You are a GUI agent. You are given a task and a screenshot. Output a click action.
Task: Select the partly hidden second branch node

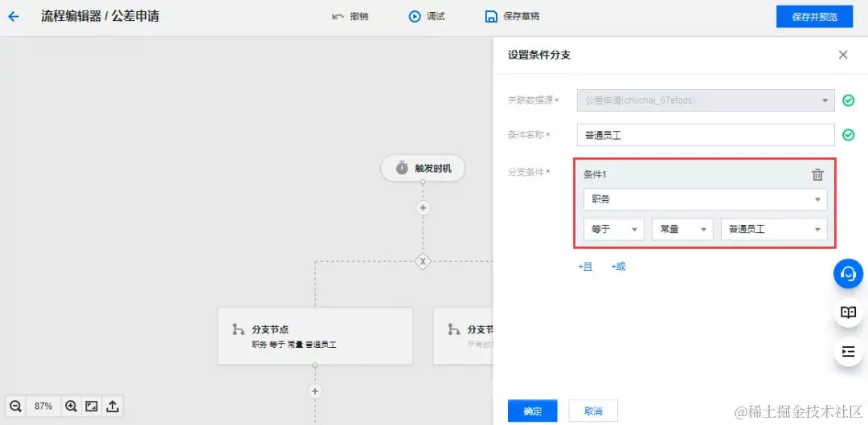(463, 336)
